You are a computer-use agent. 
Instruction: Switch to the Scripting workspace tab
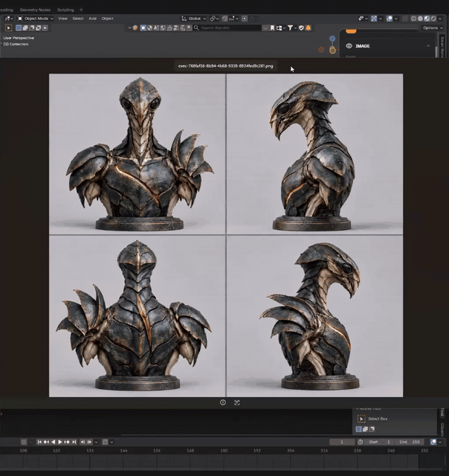[x=65, y=10]
